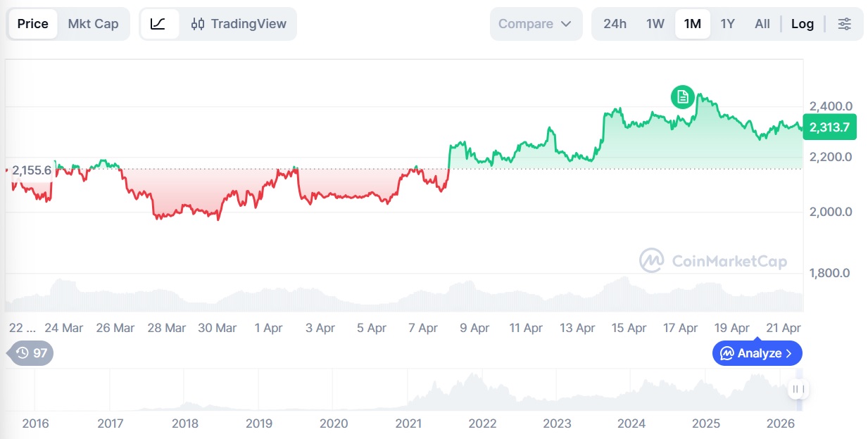This screenshot has width=868, height=439.
Task: Expand the Compare dropdown
Action: (x=535, y=24)
